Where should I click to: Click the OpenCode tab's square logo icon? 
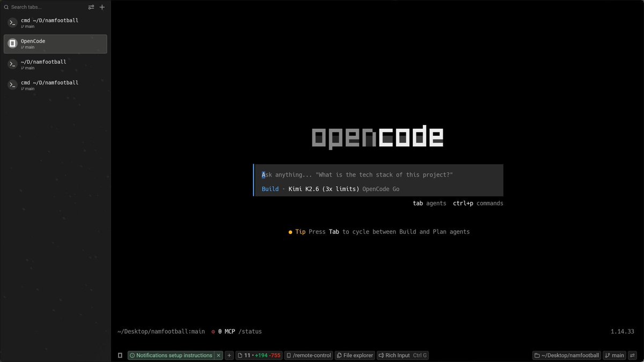coord(12,44)
